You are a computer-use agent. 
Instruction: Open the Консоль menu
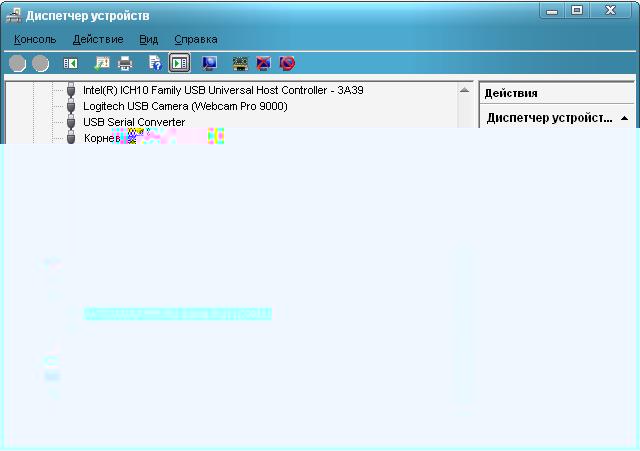tap(35, 39)
